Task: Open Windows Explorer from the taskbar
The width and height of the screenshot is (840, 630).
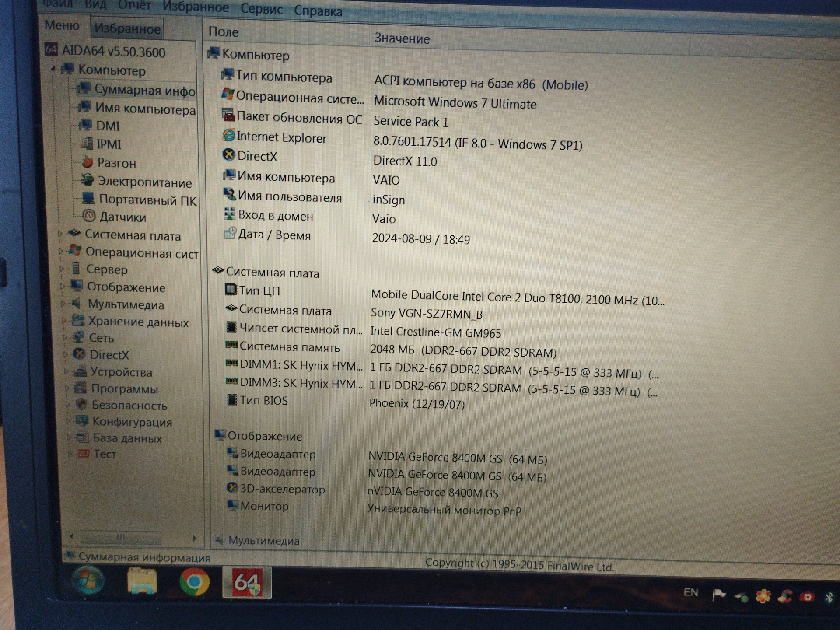Action: coord(142,582)
